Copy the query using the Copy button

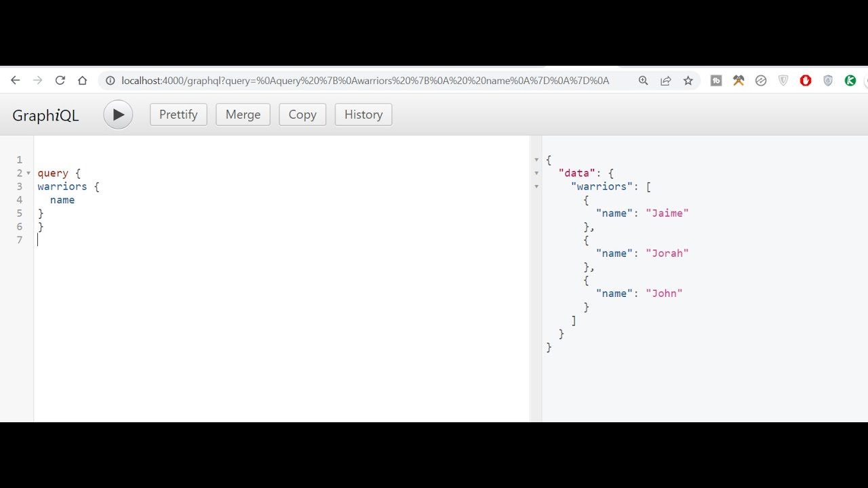click(x=302, y=115)
